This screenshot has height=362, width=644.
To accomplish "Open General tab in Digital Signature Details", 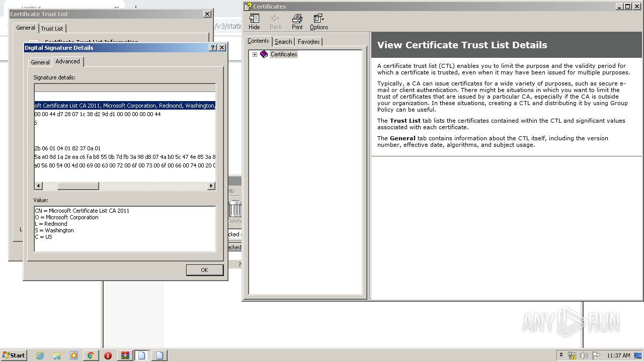I will [40, 62].
